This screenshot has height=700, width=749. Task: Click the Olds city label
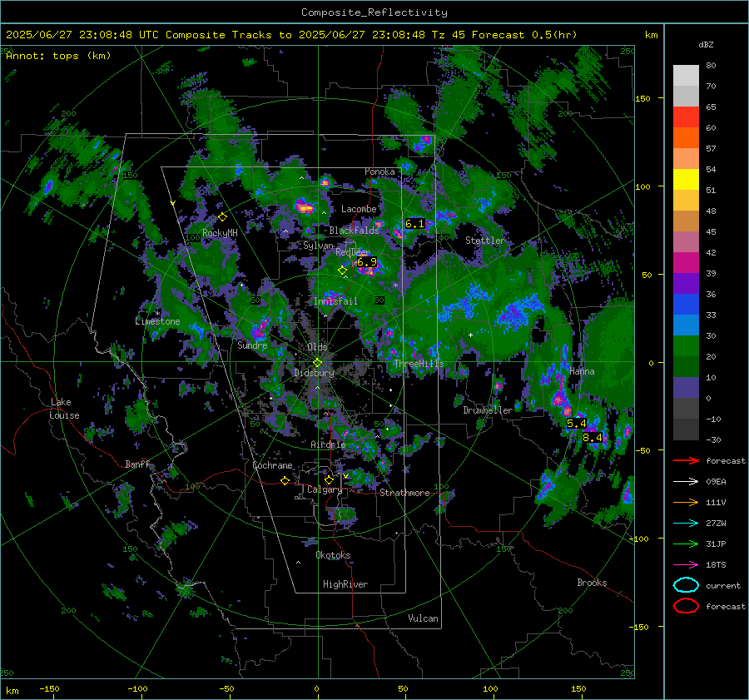pos(317,347)
